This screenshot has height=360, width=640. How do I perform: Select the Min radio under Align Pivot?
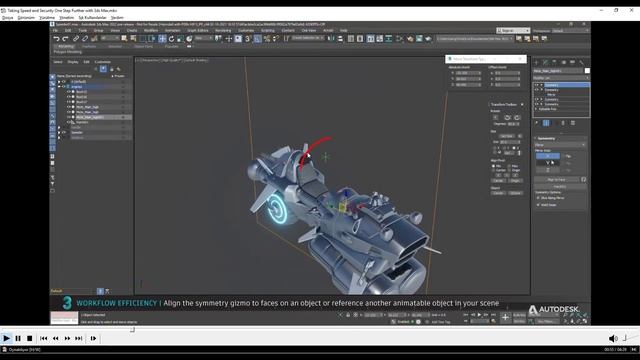coord(494,166)
